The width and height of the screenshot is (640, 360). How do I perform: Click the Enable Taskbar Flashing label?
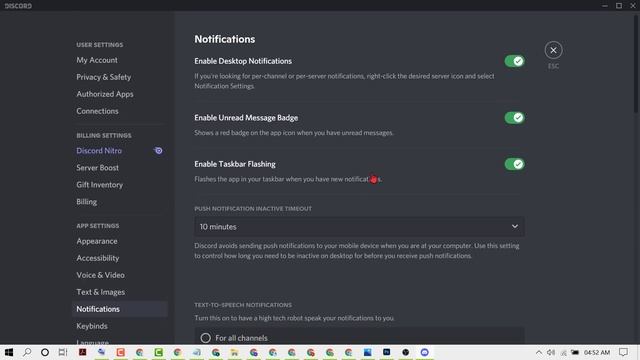[235, 164]
